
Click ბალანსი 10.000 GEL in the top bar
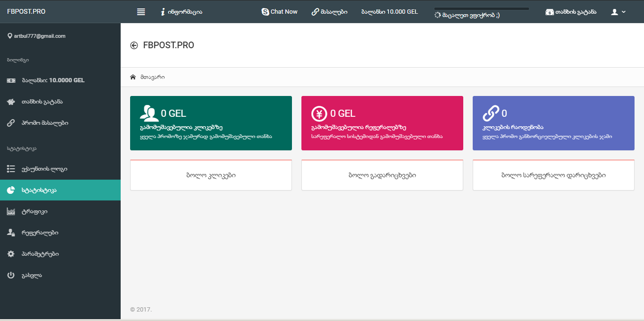[x=389, y=12]
